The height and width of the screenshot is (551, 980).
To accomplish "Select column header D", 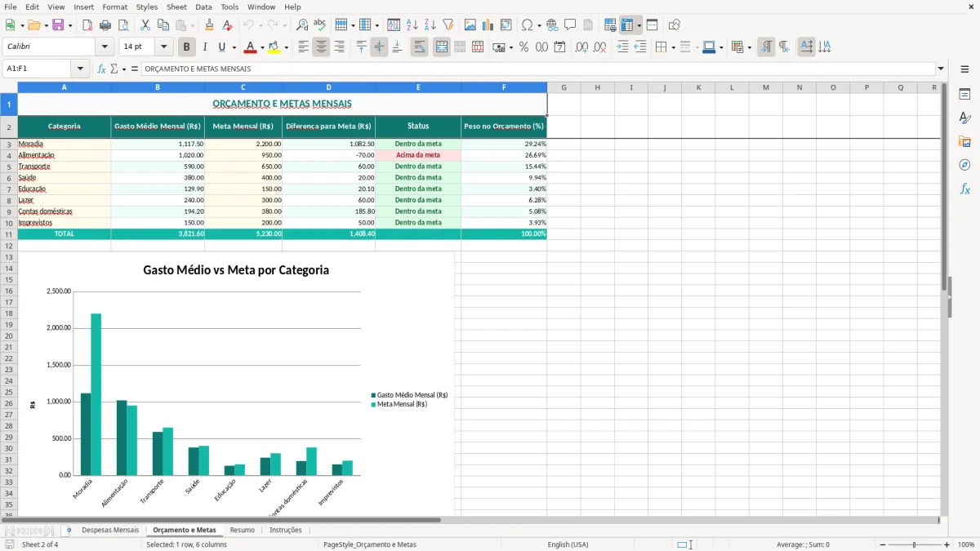I will (329, 87).
